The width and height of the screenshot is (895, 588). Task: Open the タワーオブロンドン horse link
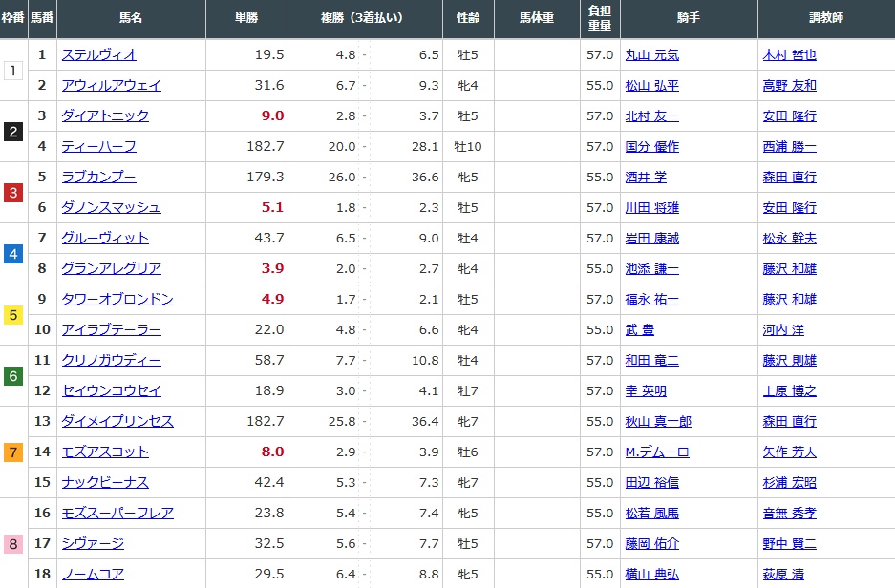117,300
